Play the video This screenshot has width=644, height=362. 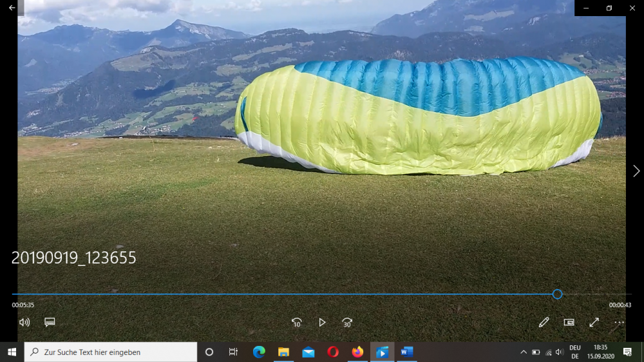[x=322, y=323]
